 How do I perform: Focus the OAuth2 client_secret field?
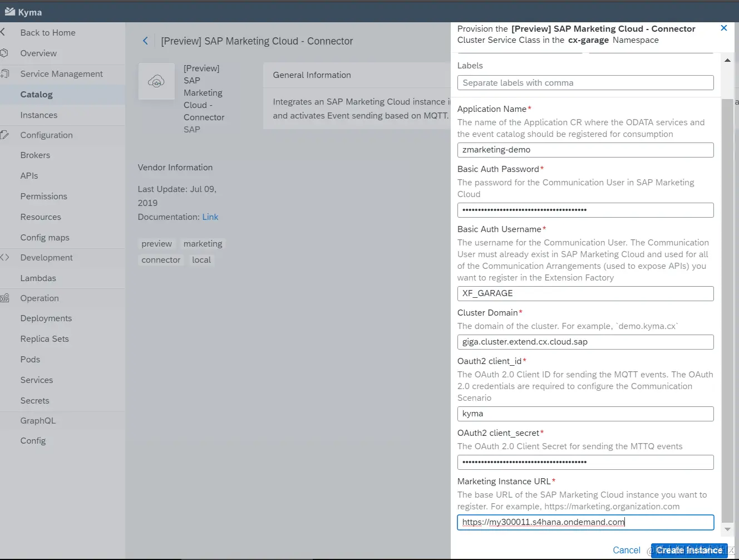click(585, 462)
